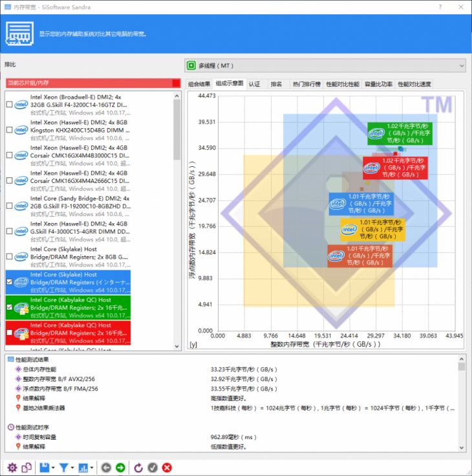Click the red swatch on 当前芯片组/内存 bar
The height and width of the screenshot is (476, 472).
(176, 83)
